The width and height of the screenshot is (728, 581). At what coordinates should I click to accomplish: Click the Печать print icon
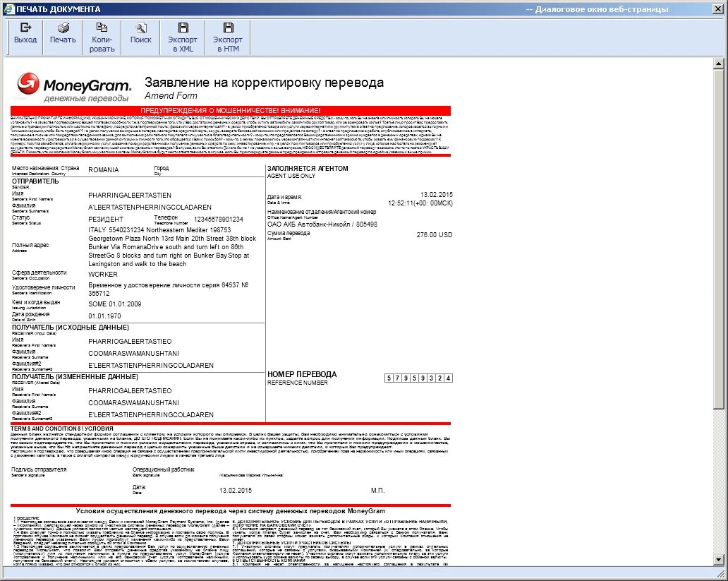(63, 28)
